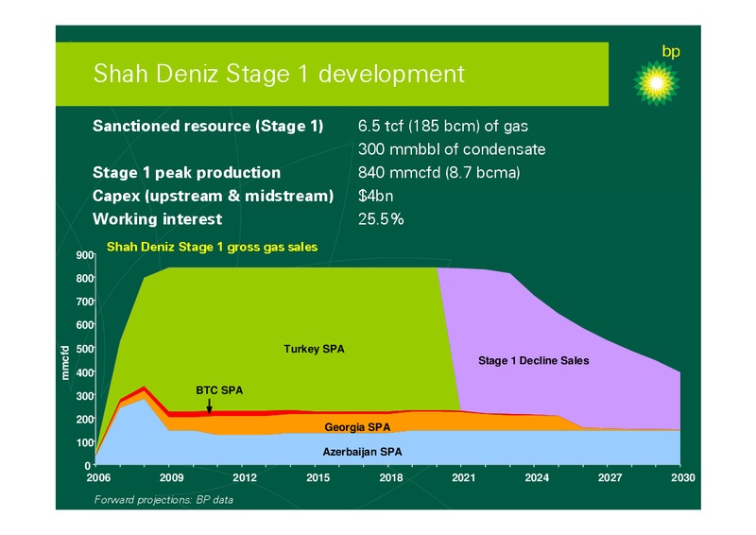The height and width of the screenshot is (535, 756).
Task: Select the 'Working interest' label
Action: 157,219
